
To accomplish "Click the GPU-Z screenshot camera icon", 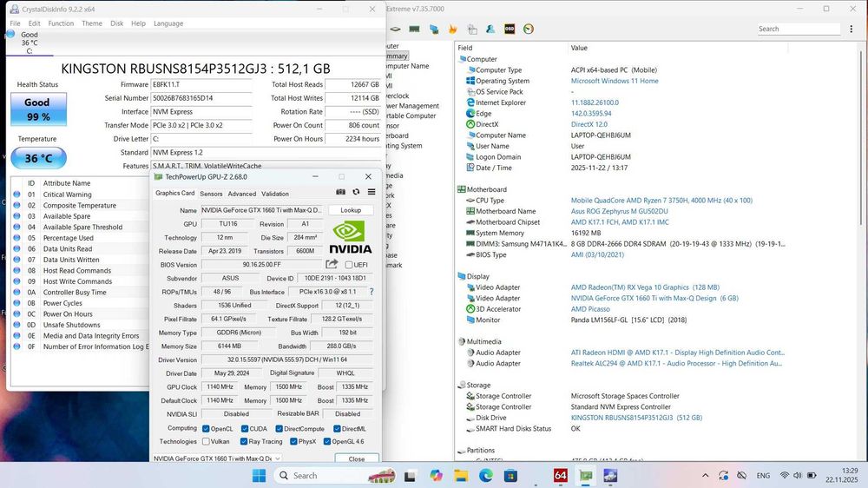I will coord(340,192).
